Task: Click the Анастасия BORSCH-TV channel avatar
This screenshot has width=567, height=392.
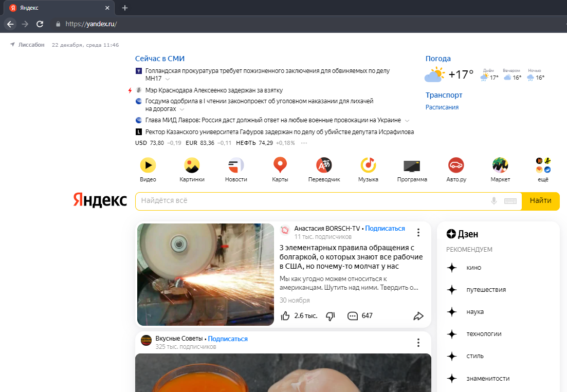Action: (285, 230)
